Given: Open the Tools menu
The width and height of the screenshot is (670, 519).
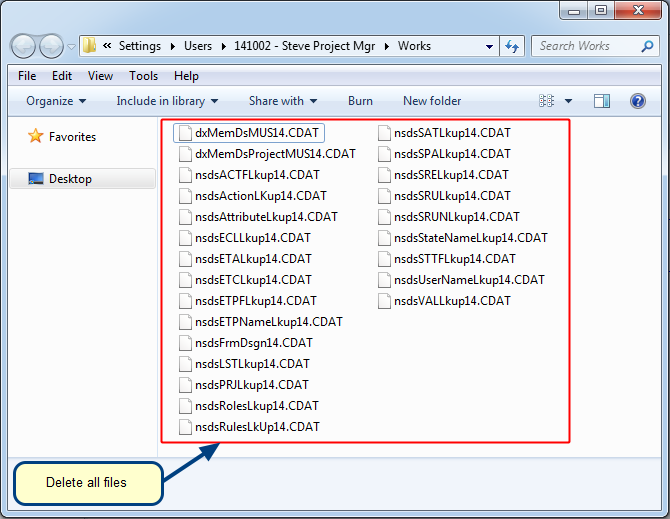Looking at the screenshot, I should point(143,76).
